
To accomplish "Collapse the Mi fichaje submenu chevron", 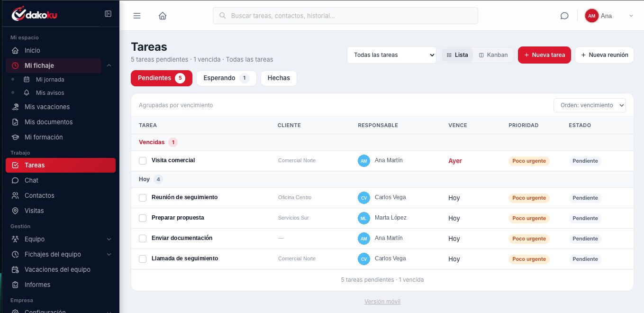I will (x=109, y=65).
